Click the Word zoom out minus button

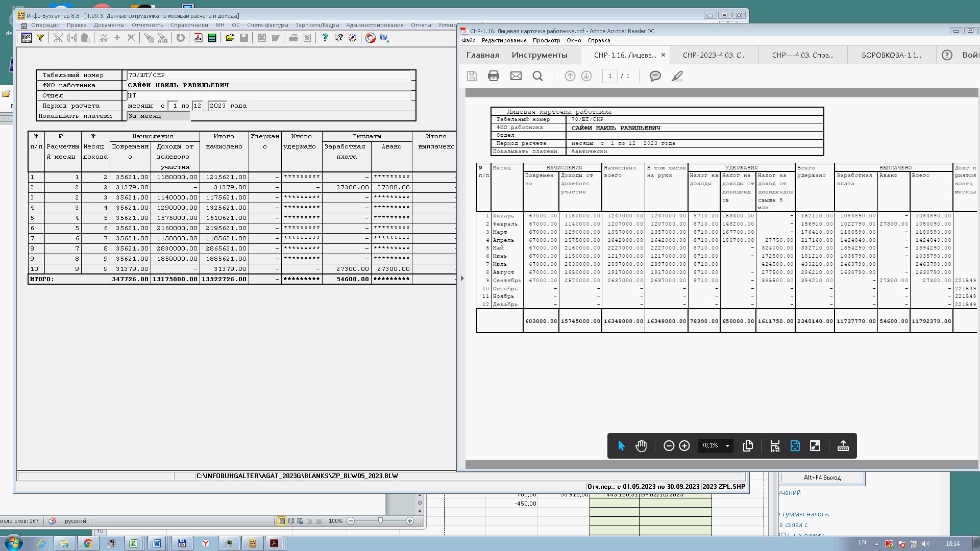(351, 521)
